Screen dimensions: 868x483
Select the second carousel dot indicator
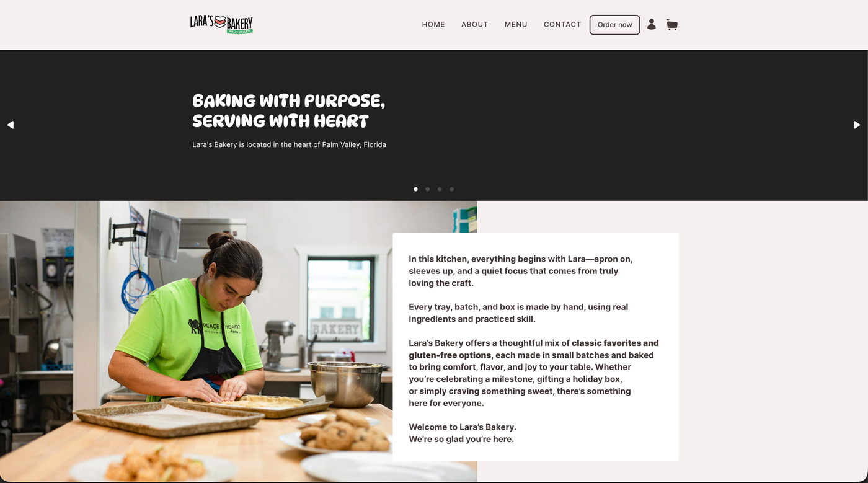(x=428, y=189)
